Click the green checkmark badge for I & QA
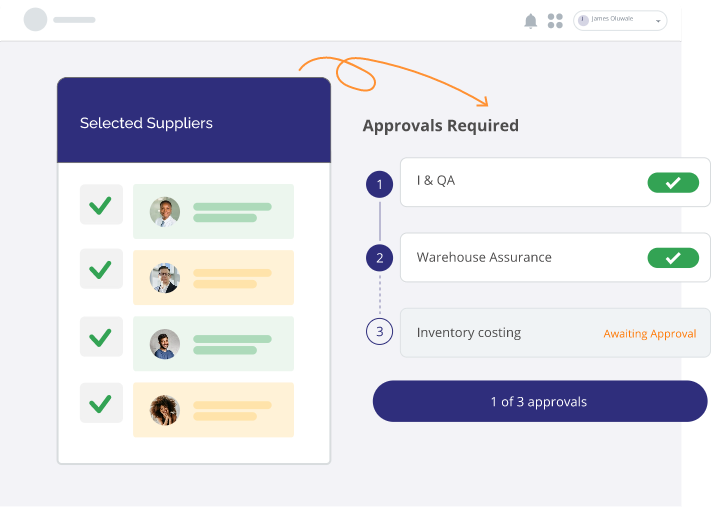The image size is (711, 507). click(x=673, y=182)
